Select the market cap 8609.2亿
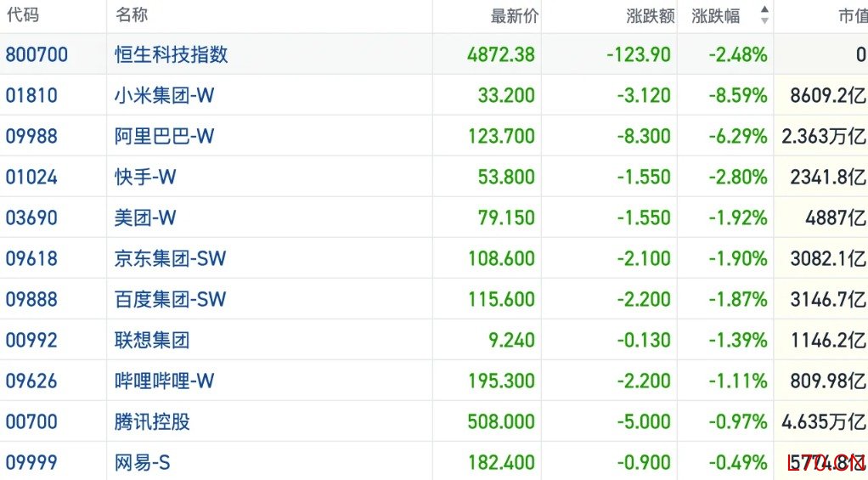The height and width of the screenshot is (480, 868). (x=828, y=95)
